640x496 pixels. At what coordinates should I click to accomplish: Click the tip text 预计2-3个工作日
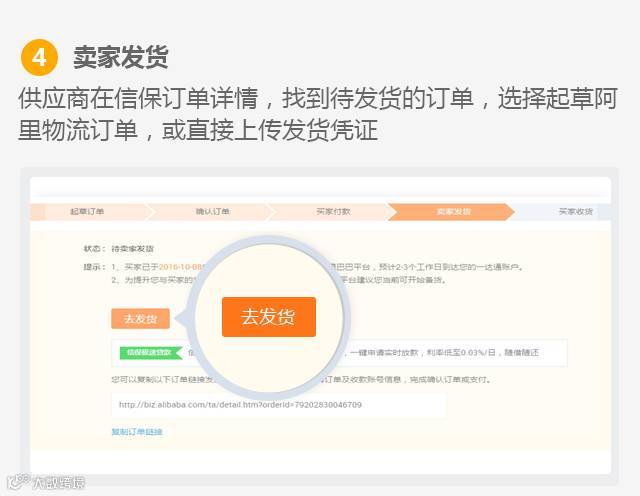(x=411, y=267)
